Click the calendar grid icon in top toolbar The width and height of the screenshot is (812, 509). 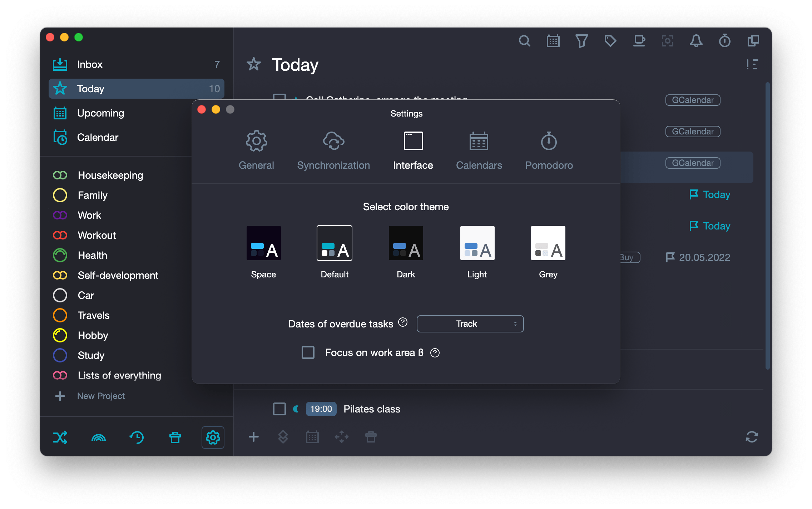tap(553, 41)
